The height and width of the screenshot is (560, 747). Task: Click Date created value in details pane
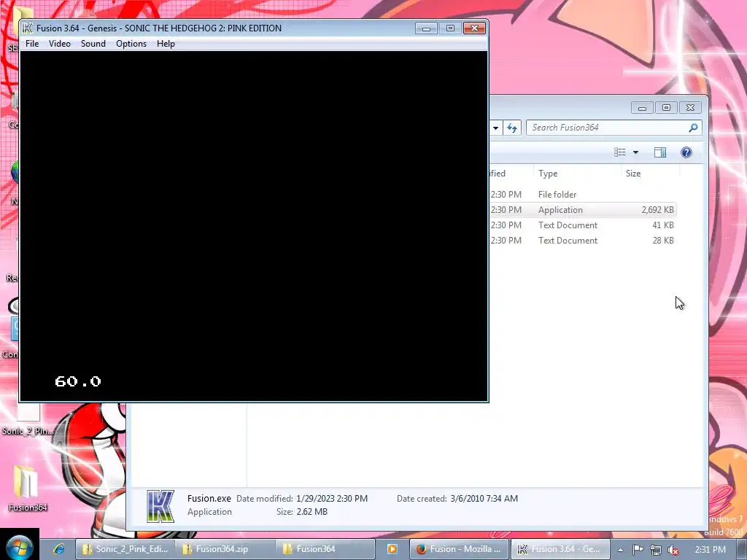pos(484,499)
